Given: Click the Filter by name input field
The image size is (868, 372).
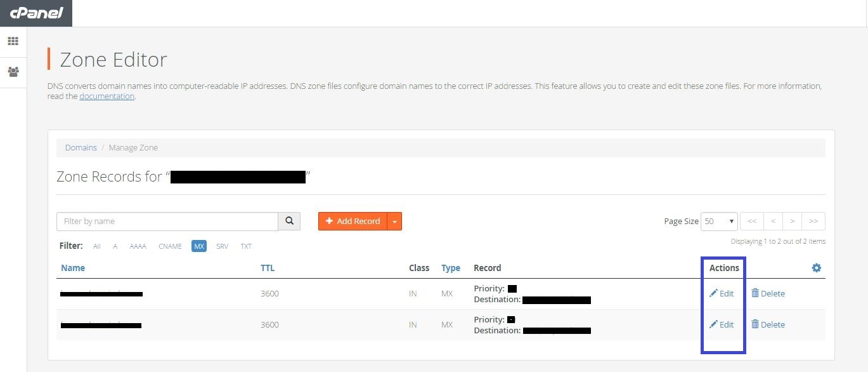Looking at the screenshot, I should tap(167, 221).
